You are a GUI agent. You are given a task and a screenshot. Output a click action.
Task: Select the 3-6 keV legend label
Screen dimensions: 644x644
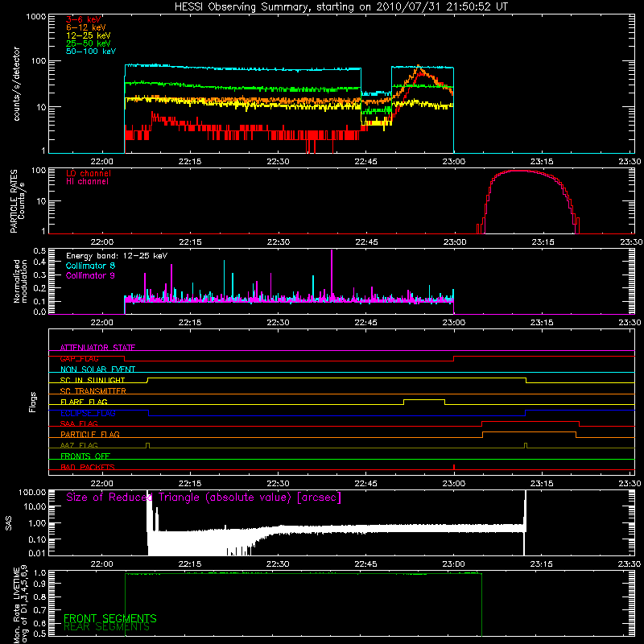pos(84,19)
